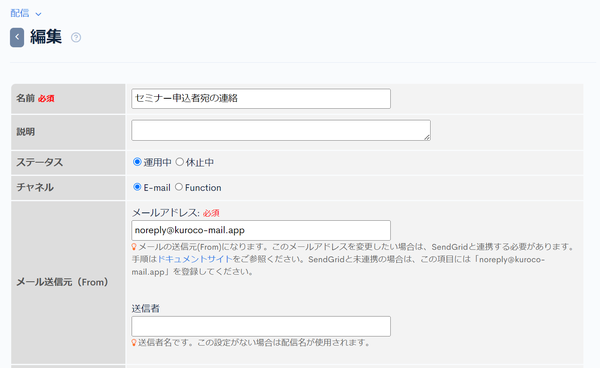
Task: Click the メールアドレス field label
Action: point(166,213)
